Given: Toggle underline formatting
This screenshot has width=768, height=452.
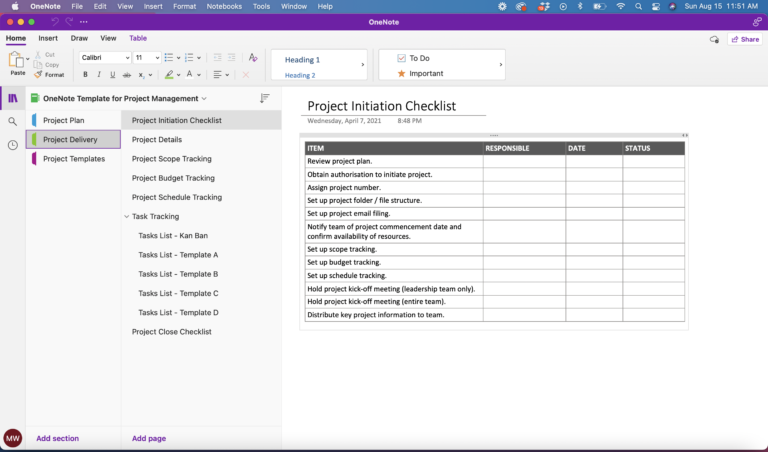Looking at the screenshot, I should pyautogui.click(x=113, y=75).
